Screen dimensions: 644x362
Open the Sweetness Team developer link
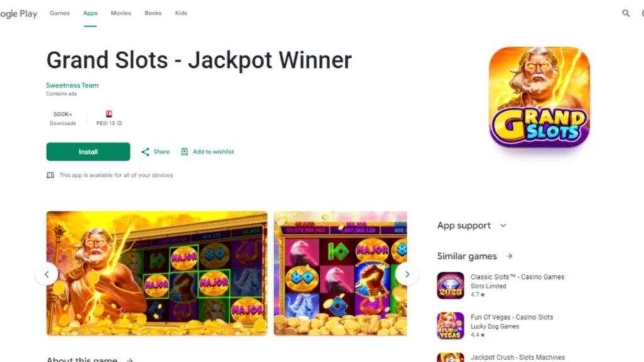[x=72, y=85]
